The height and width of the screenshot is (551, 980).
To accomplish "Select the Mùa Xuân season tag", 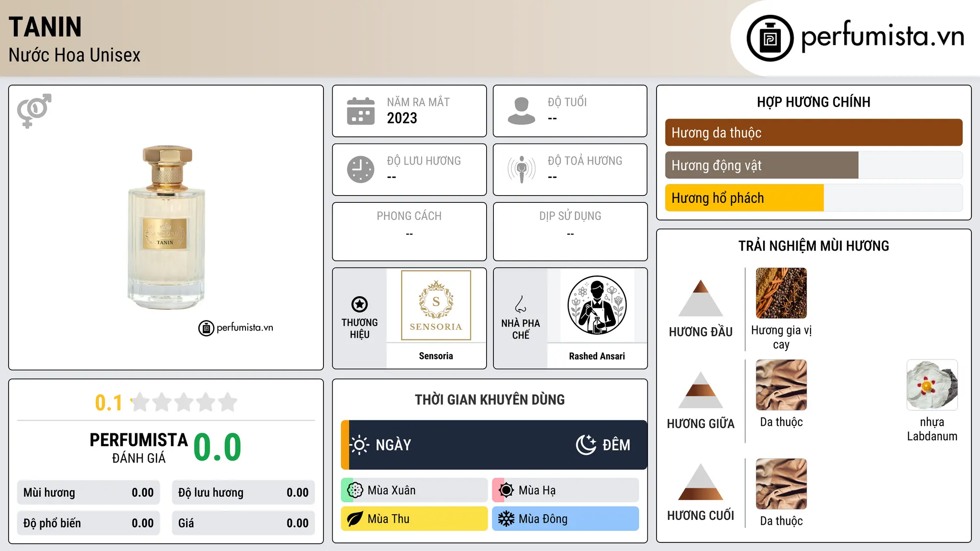I will (414, 490).
